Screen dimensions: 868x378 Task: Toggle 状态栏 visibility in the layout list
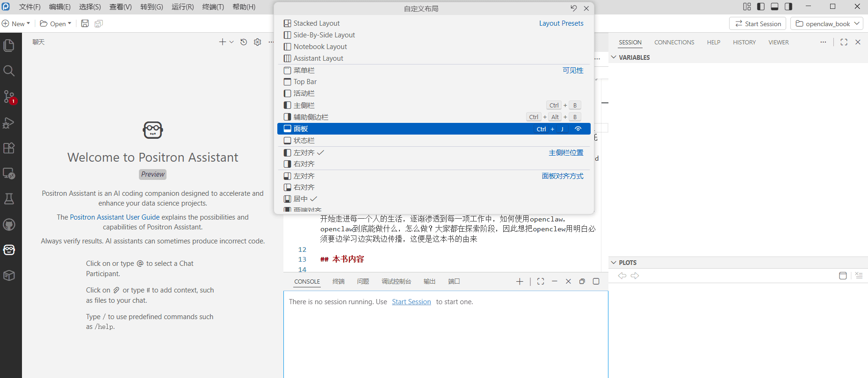[x=434, y=141]
